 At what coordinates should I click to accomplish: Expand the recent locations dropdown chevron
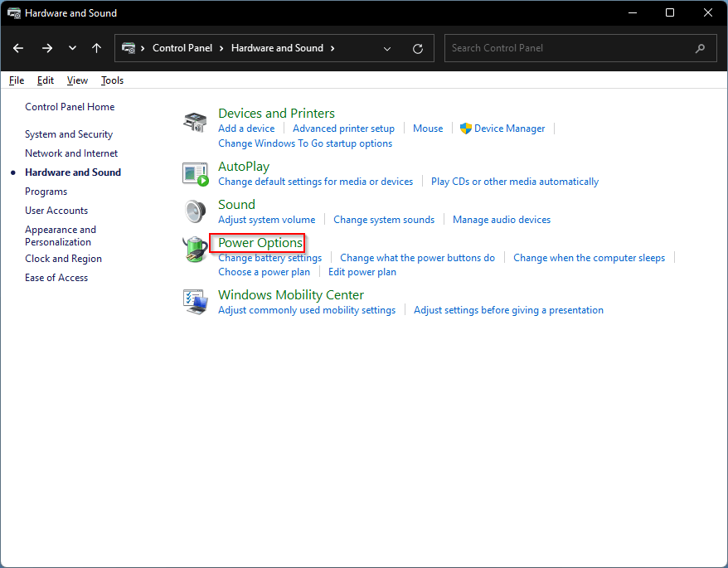[72, 48]
